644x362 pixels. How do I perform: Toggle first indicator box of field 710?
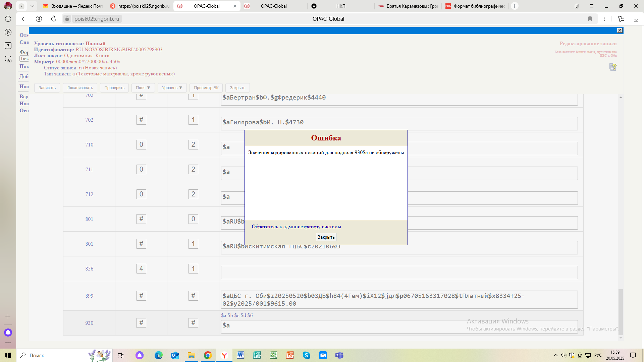[141, 144]
